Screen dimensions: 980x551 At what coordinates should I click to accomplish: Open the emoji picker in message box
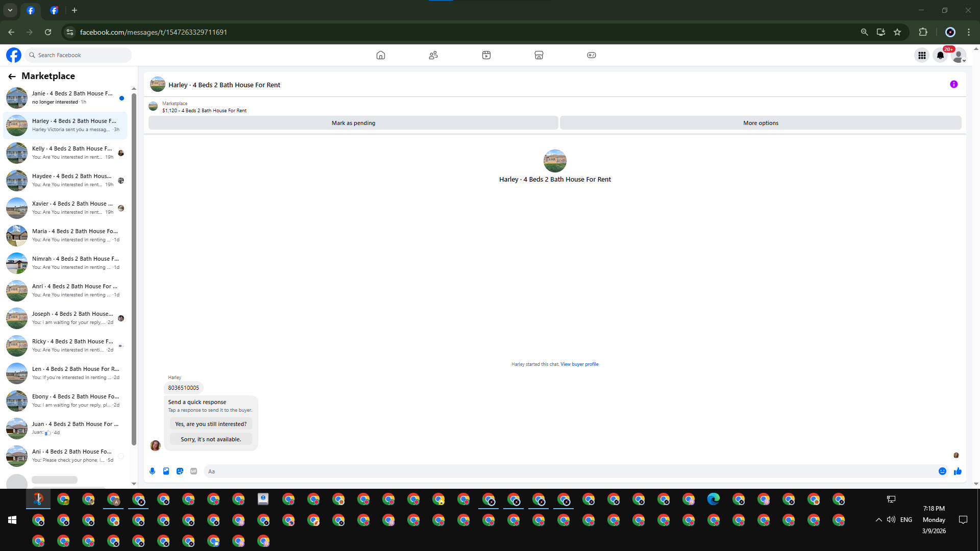pyautogui.click(x=942, y=471)
